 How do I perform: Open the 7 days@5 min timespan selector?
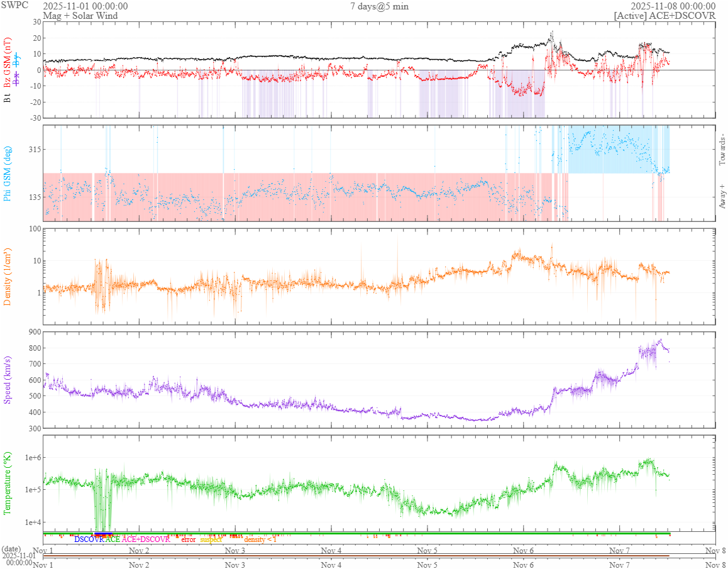379,6
